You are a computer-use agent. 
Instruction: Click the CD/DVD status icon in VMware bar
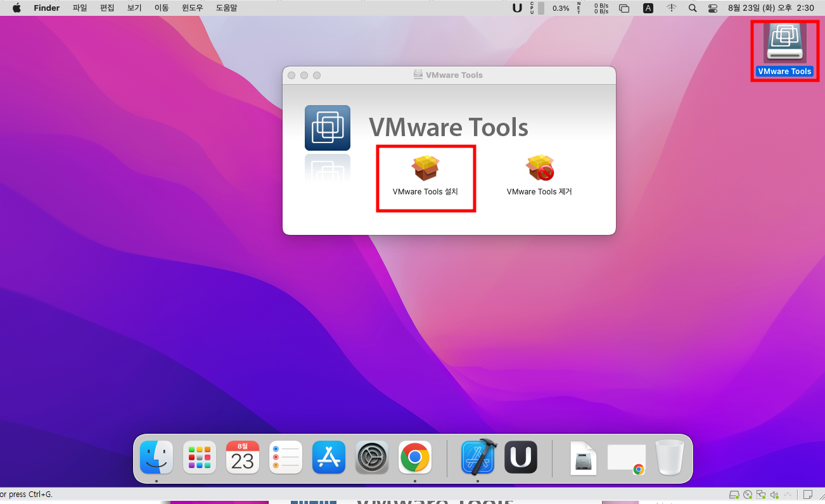pos(748,495)
